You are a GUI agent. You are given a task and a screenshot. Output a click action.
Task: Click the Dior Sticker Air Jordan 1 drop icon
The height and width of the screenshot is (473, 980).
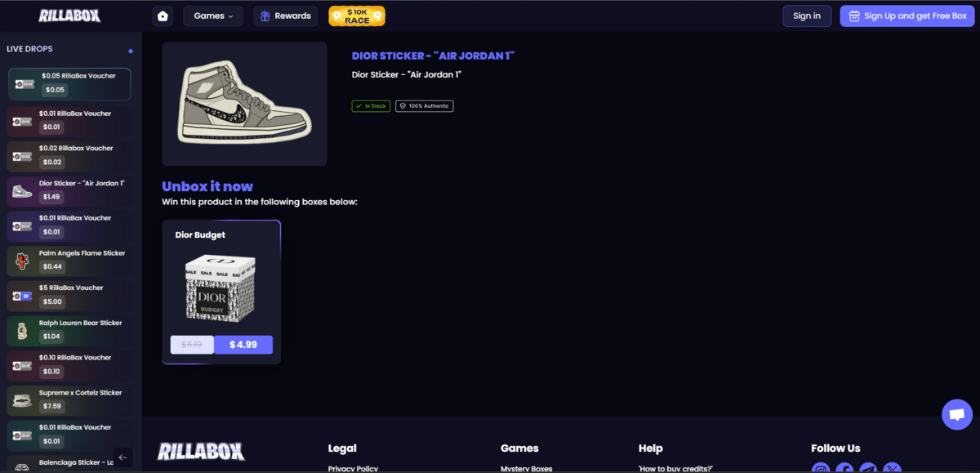pyautogui.click(x=23, y=191)
